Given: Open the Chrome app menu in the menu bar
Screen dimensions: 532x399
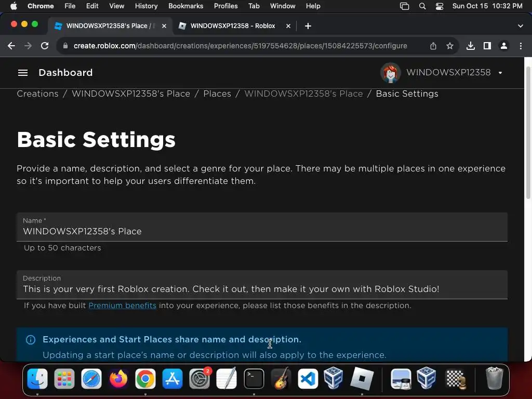Looking at the screenshot, I should tap(41, 6).
